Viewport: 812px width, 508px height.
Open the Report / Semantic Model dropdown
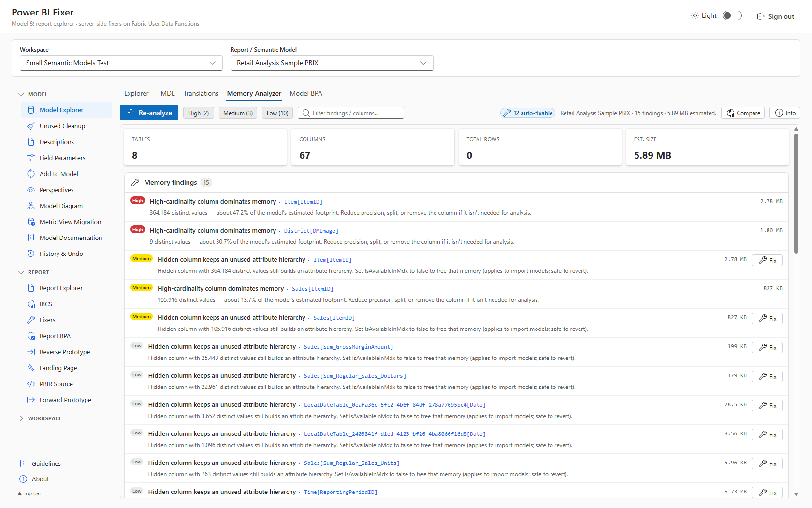coord(332,63)
